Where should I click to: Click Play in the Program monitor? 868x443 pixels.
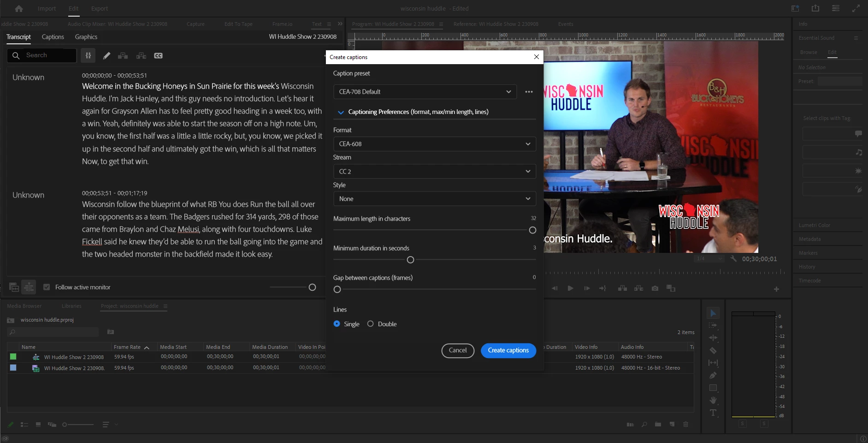tap(570, 288)
